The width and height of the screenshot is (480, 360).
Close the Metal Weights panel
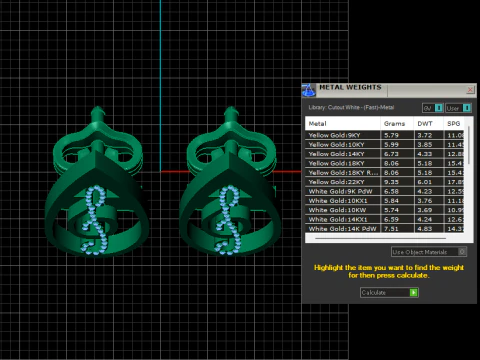(470, 90)
